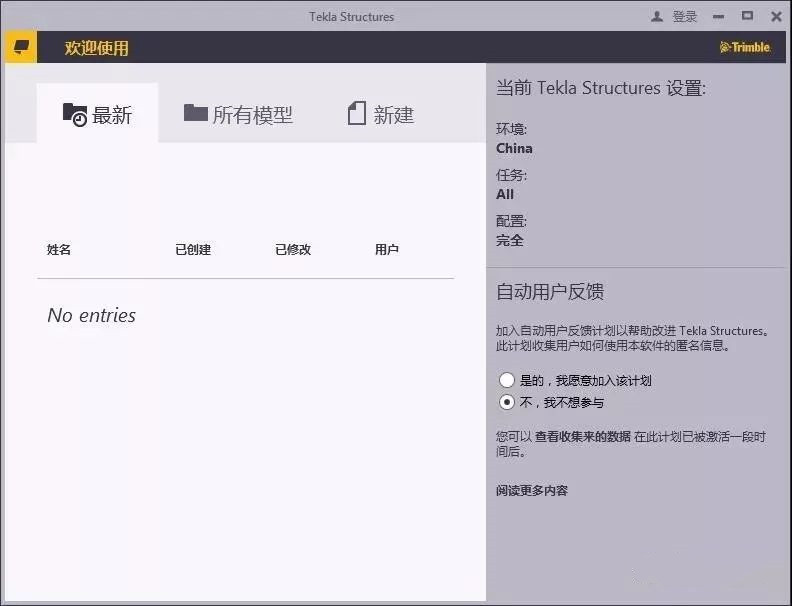Screen dimensions: 792x606
Task: Click 登录 to sign in
Action: [x=685, y=17]
